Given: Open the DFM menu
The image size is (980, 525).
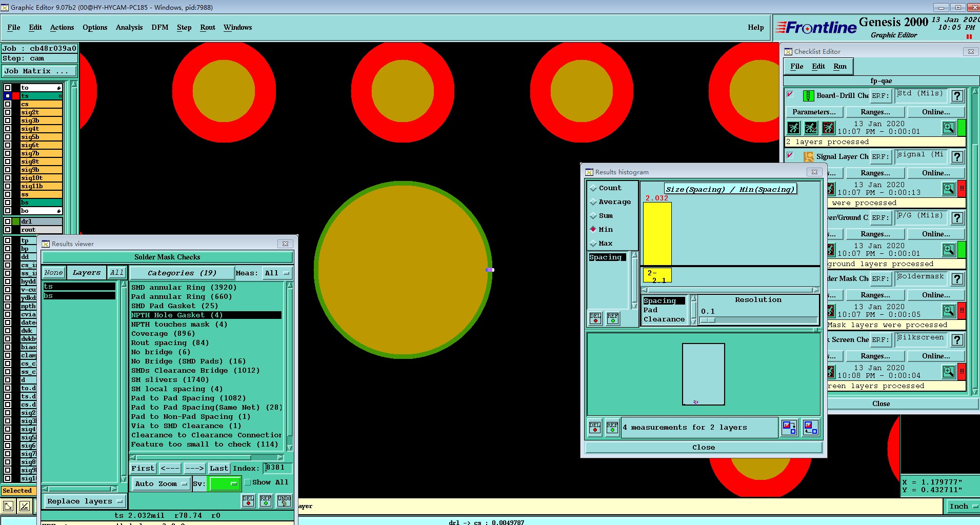Looking at the screenshot, I should (x=160, y=27).
